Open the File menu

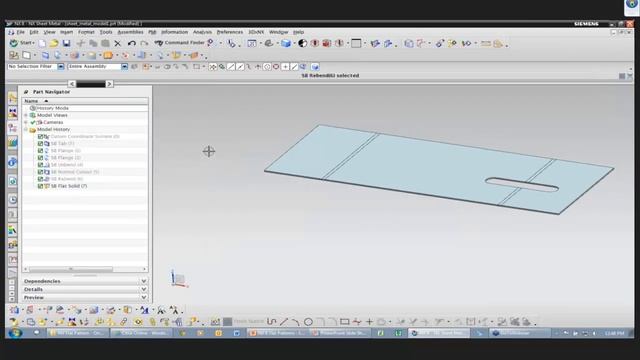tap(20, 32)
